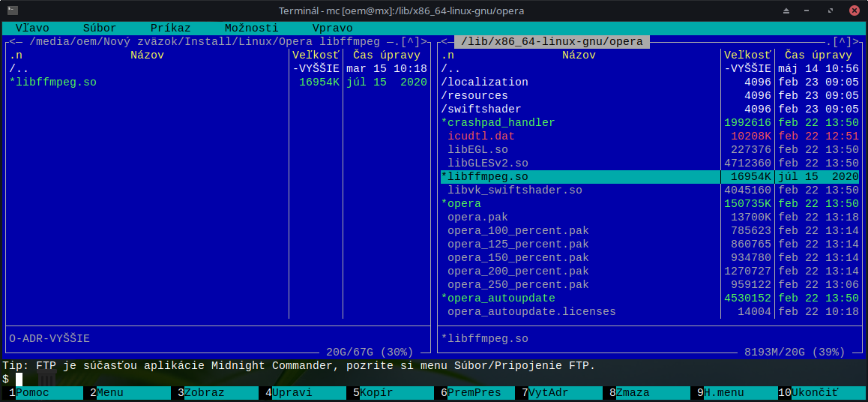This screenshot has height=402, width=868.
Task: Click the 2 Menu function key button
Action: point(129,392)
